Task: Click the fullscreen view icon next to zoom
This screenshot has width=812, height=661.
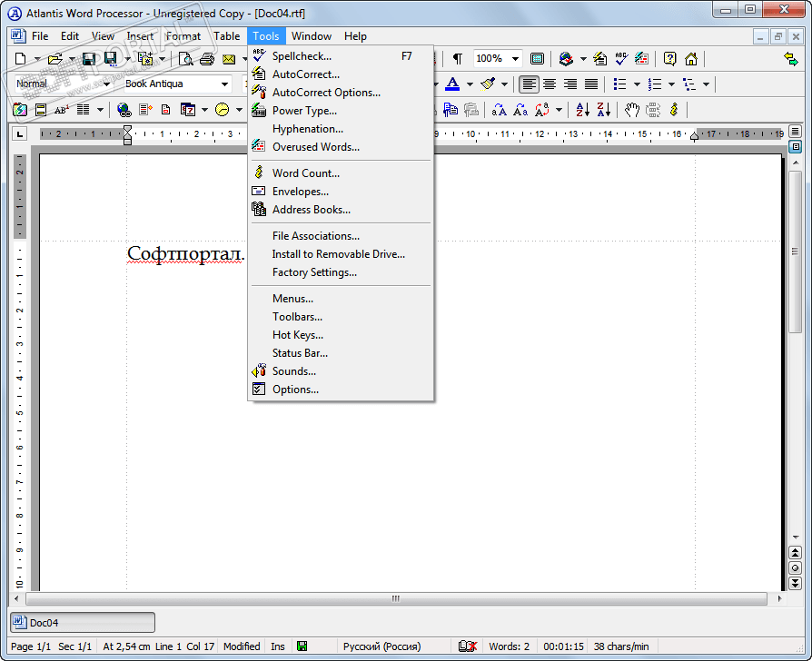Action: coord(537,58)
